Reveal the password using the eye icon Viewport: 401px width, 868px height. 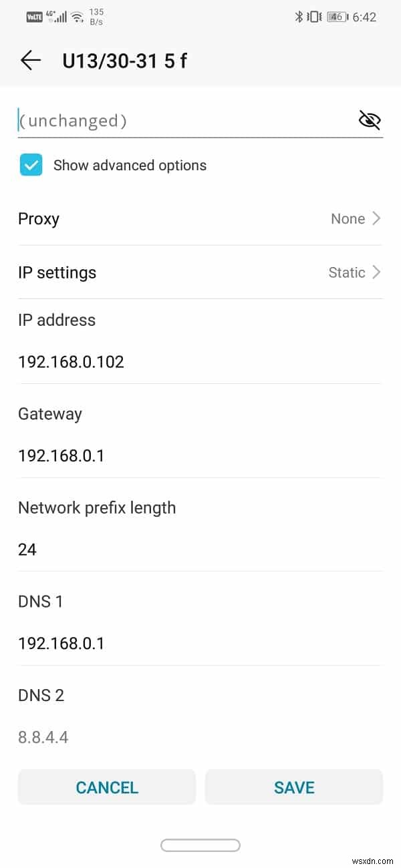(369, 120)
